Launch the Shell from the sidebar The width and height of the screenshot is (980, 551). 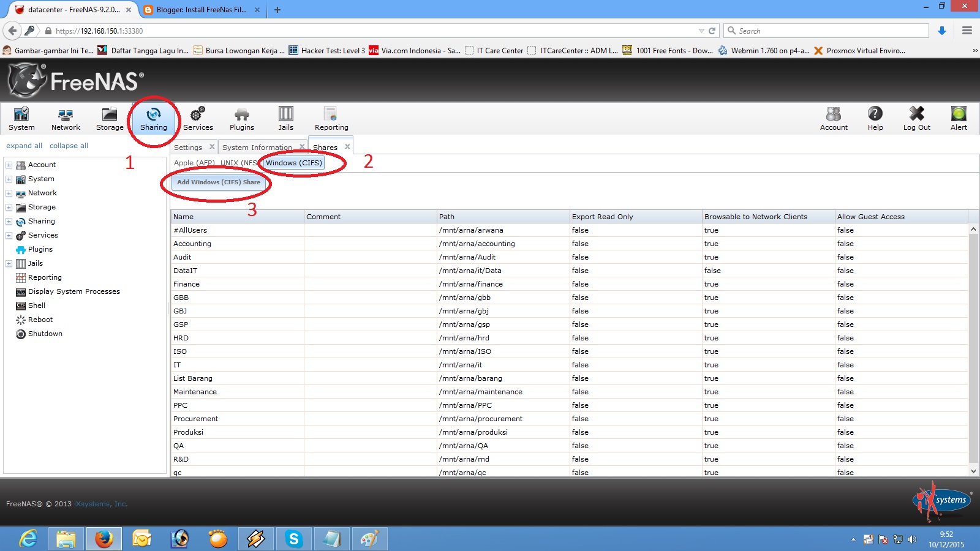[x=37, y=305]
